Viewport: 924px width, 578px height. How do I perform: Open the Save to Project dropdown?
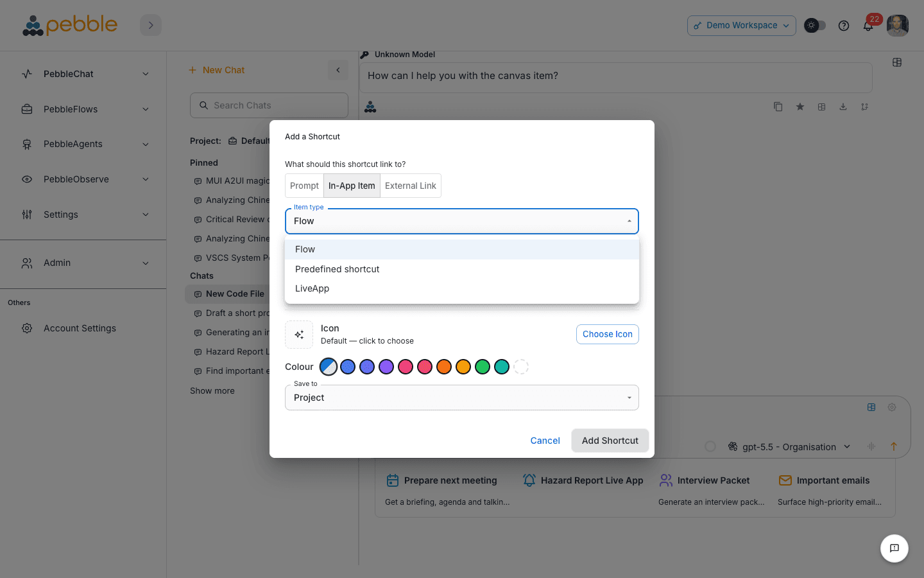pos(462,398)
